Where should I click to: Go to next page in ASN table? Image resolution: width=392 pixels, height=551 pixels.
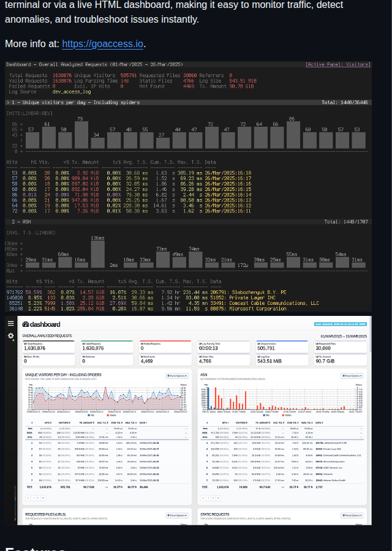[213, 498]
